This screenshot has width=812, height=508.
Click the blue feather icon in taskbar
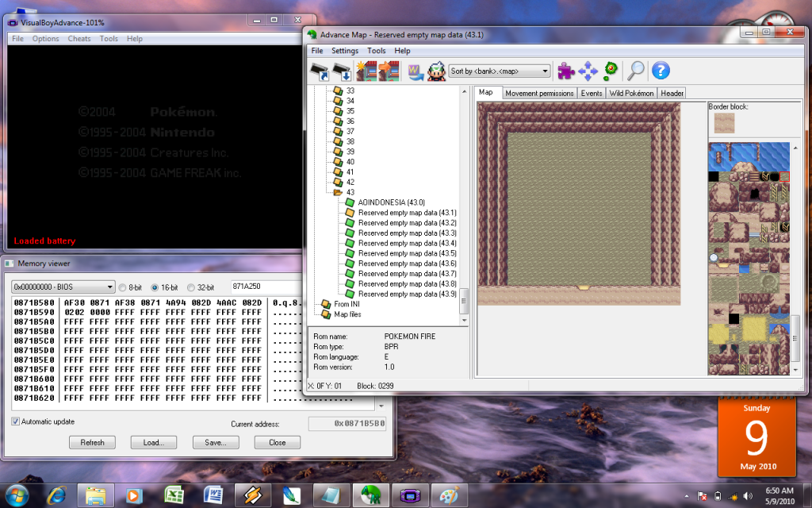pyautogui.click(x=292, y=495)
